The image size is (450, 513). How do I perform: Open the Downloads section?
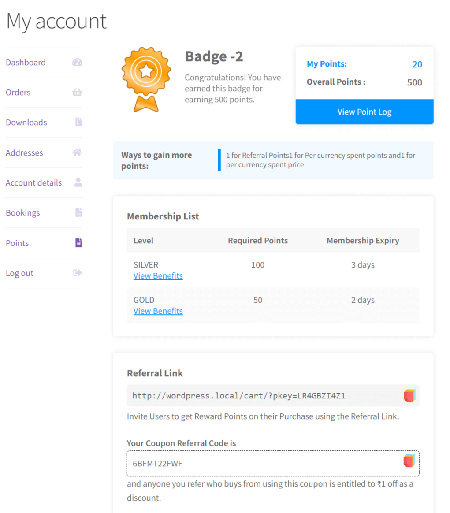(x=26, y=122)
